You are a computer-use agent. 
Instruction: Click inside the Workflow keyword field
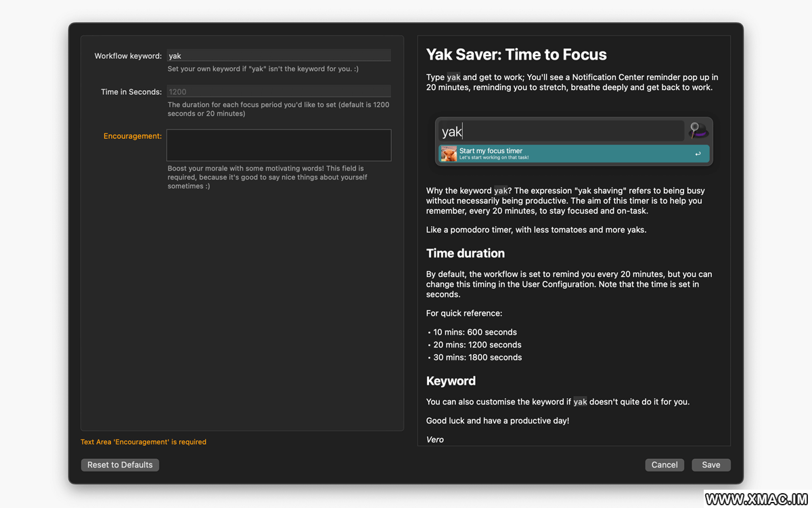278,56
